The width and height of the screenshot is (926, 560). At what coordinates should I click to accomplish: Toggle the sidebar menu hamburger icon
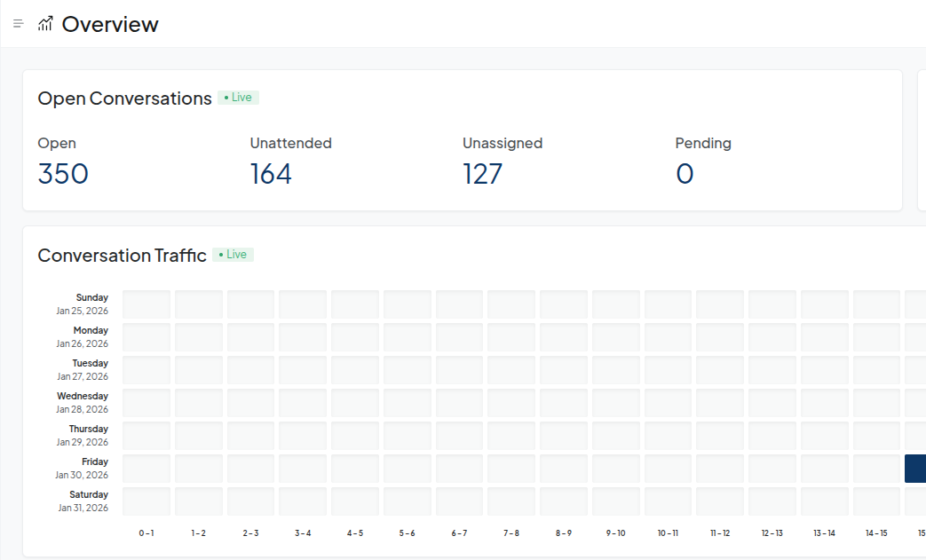[x=18, y=24]
